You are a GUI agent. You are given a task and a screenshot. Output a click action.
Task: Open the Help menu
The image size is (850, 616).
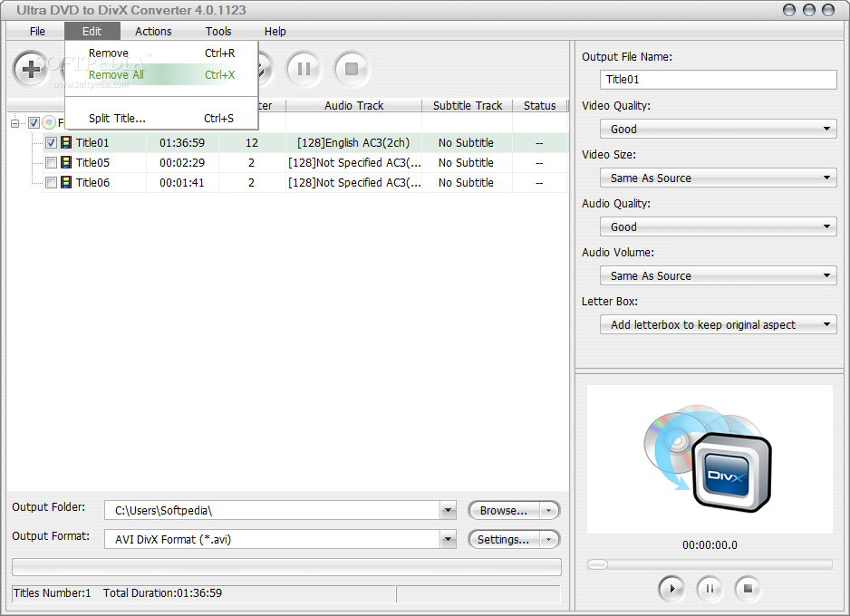click(x=275, y=32)
